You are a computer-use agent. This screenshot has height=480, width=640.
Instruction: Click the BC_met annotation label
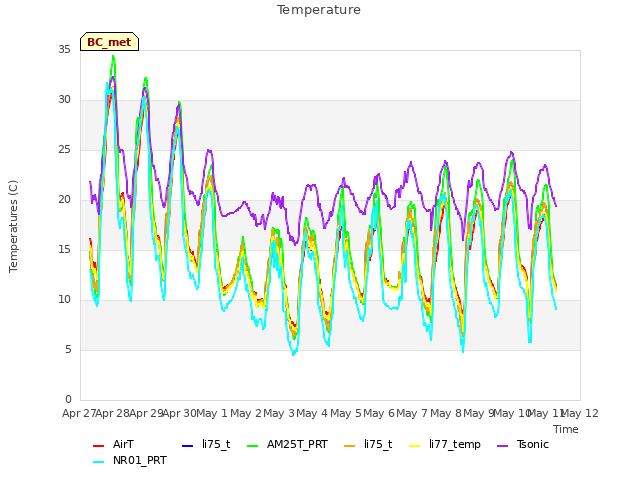pyautogui.click(x=109, y=42)
